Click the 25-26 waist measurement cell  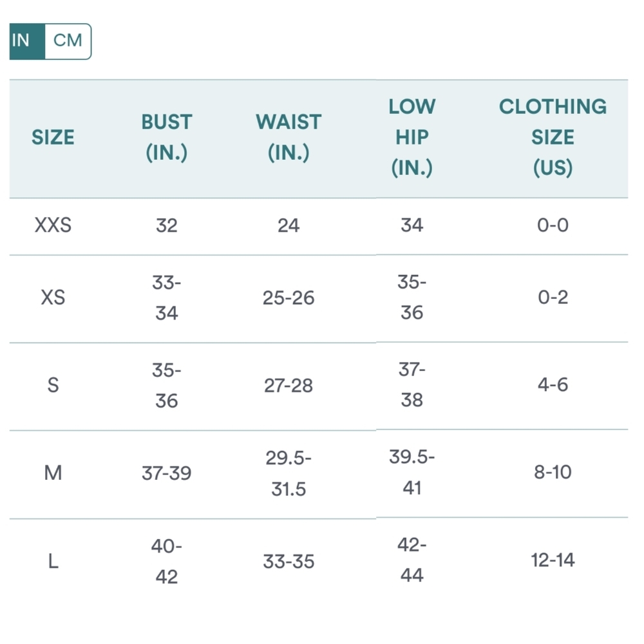pyautogui.click(x=289, y=298)
